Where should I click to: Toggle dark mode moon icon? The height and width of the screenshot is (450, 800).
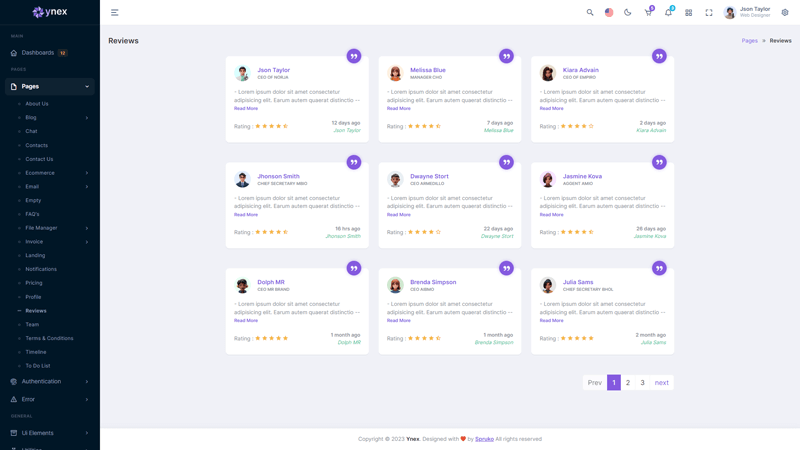click(628, 13)
